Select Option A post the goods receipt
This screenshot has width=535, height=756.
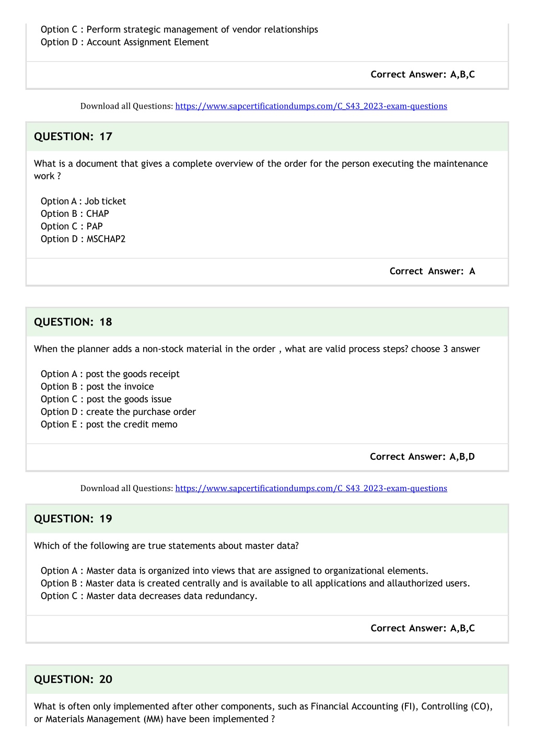[x=110, y=374]
